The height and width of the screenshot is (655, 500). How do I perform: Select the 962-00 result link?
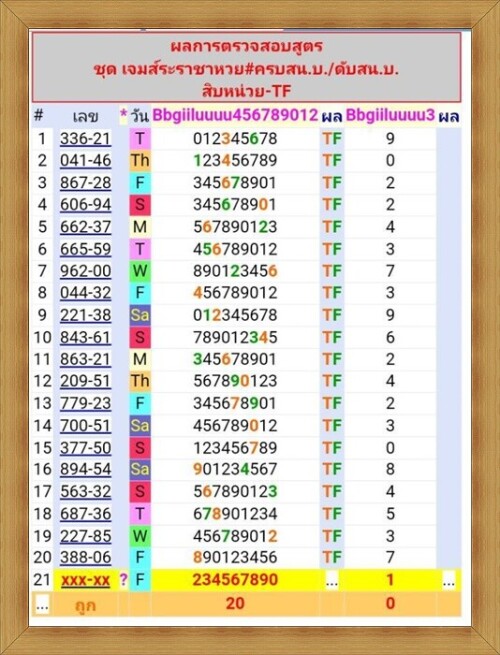(86, 271)
